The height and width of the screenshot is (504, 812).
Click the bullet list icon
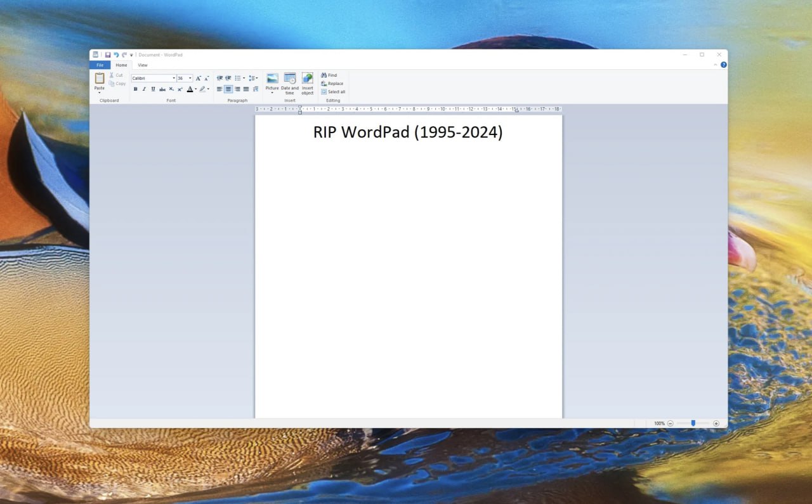(238, 78)
